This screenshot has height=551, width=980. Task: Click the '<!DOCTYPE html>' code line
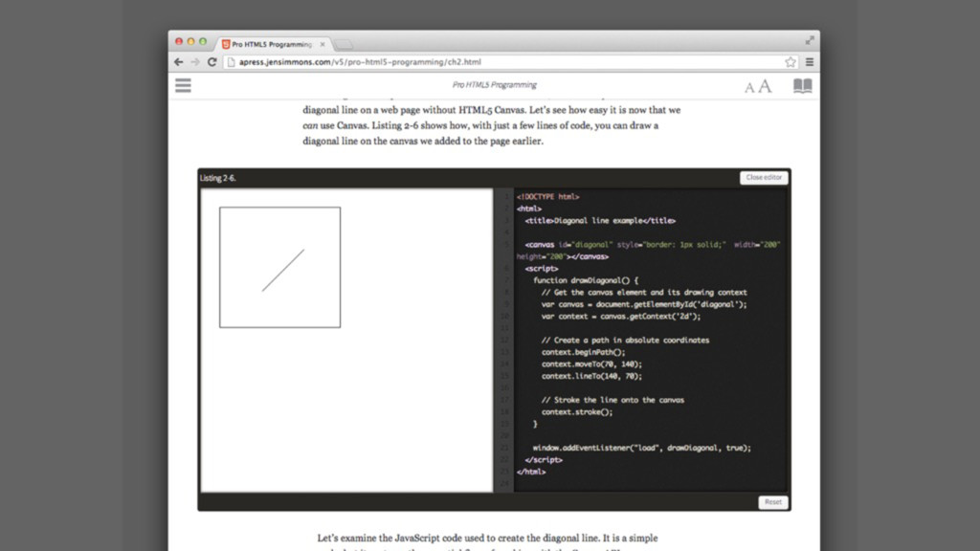click(548, 197)
